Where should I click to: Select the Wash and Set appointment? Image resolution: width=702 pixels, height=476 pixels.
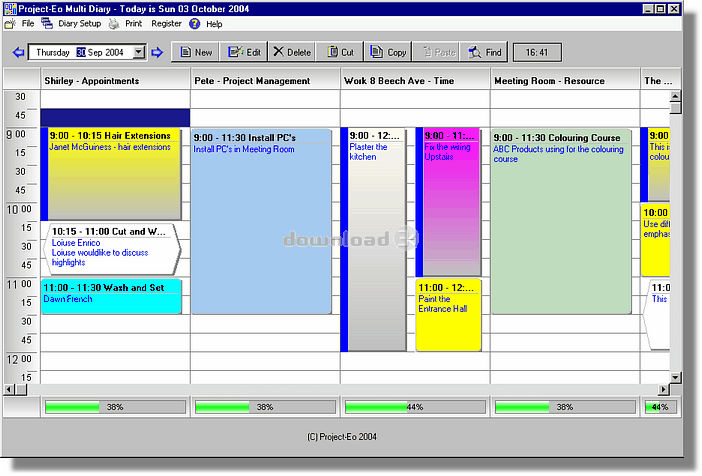(111, 296)
